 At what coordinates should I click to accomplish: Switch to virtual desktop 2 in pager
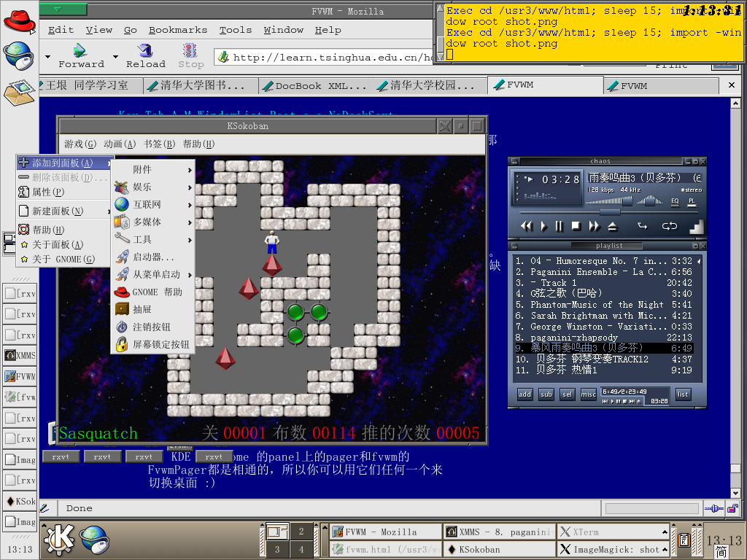(x=301, y=532)
